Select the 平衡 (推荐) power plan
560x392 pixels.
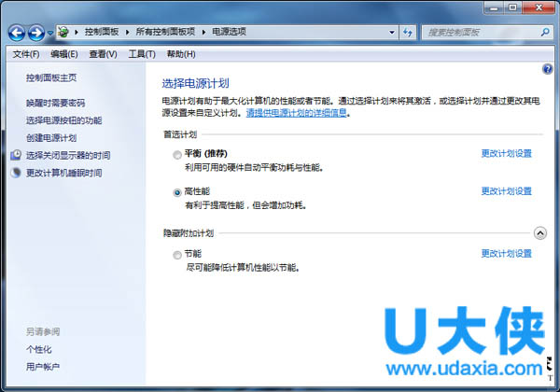pos(177,154)
